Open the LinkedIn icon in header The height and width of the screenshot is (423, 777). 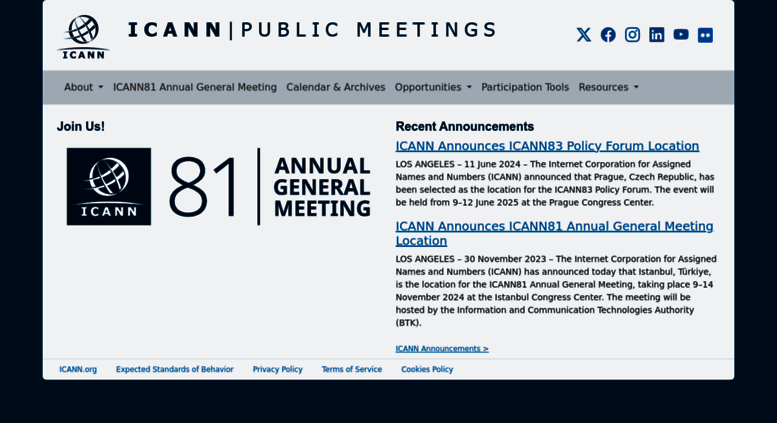657,35
